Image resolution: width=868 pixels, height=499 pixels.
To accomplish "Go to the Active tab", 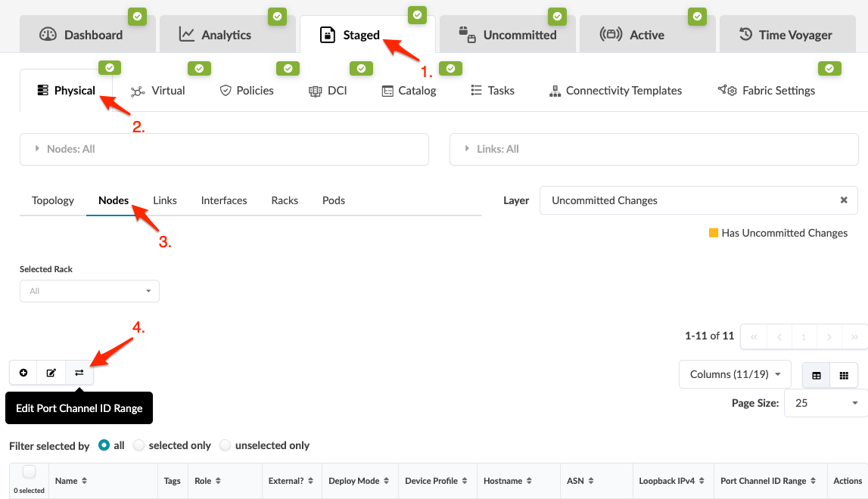I will click(648, 34).
